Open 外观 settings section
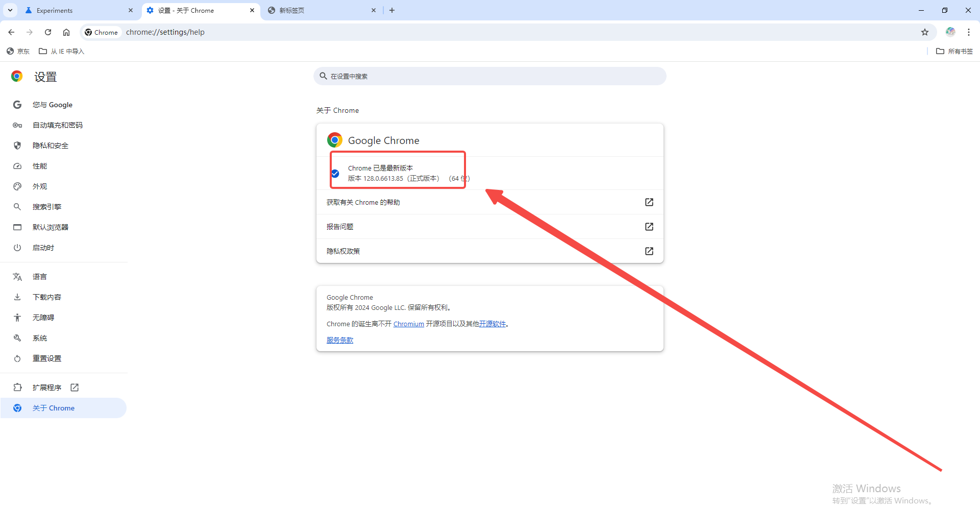980x531 pixels. 64,186
